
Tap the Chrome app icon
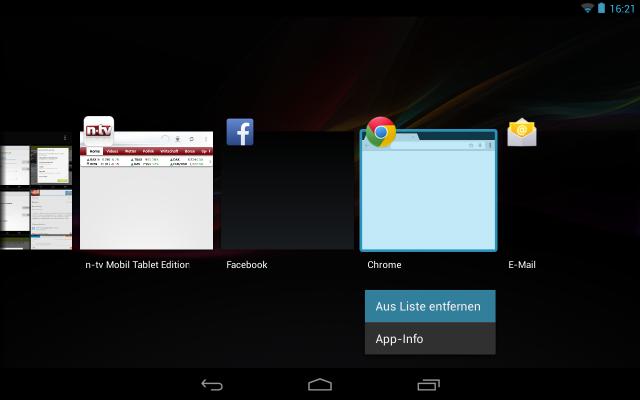(381, 132)
